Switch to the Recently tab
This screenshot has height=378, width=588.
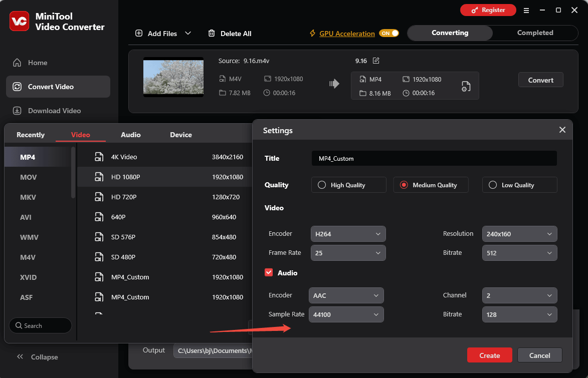tap(31, 135)
